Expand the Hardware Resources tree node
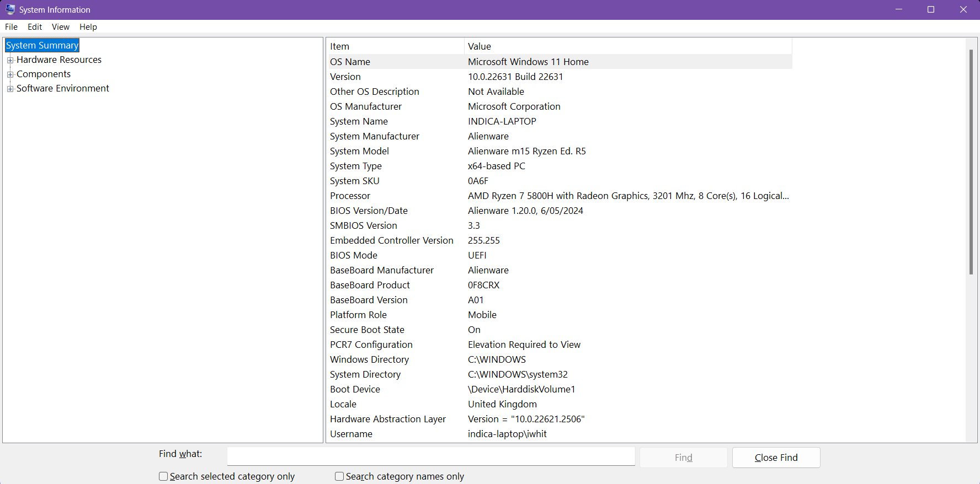The image size is (980, 484). 10,60
